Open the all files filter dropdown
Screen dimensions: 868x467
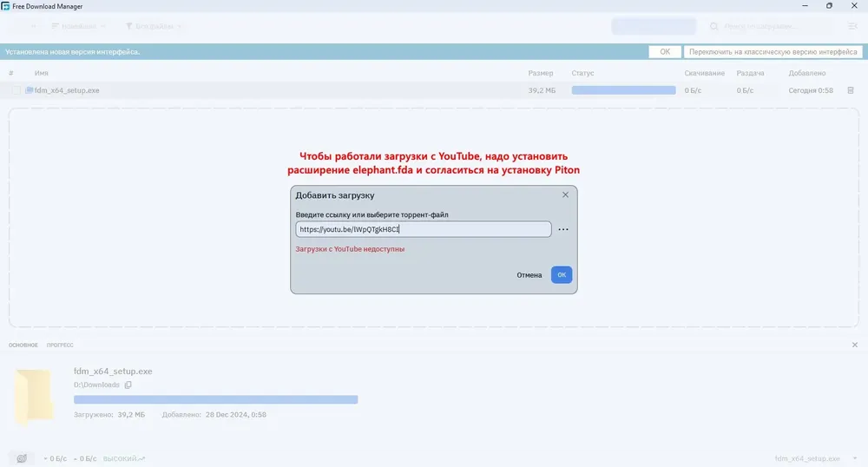(x=154, y=26)
